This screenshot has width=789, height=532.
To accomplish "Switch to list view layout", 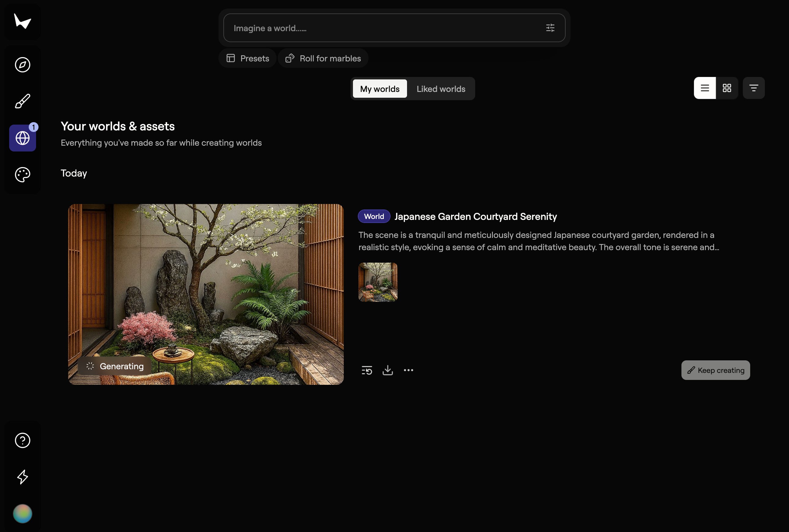I will point(704,88).
